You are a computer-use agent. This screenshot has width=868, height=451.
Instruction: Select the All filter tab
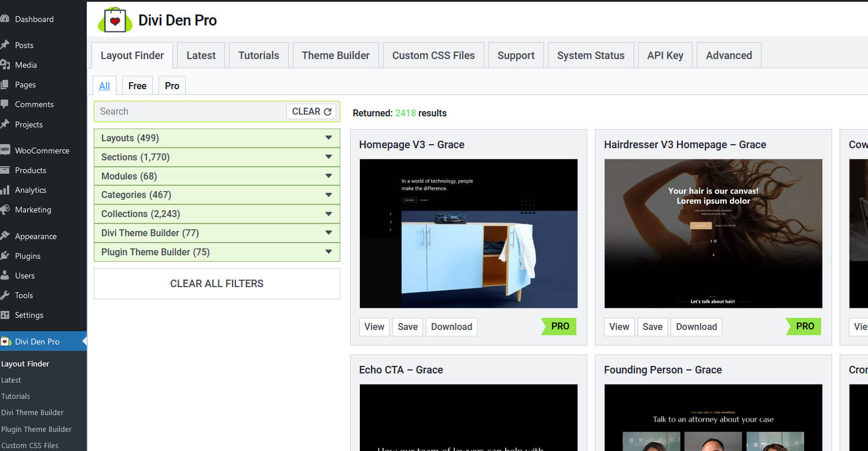(105, 86)
